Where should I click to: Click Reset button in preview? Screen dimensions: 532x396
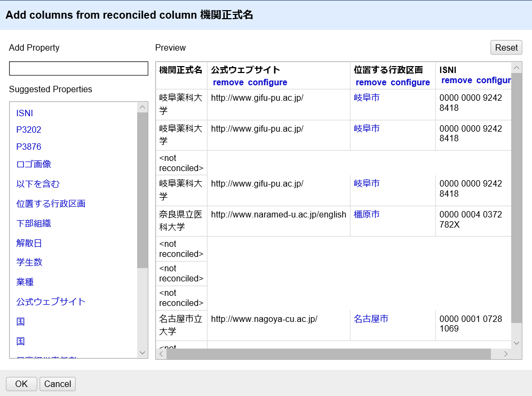pos(506,47)
